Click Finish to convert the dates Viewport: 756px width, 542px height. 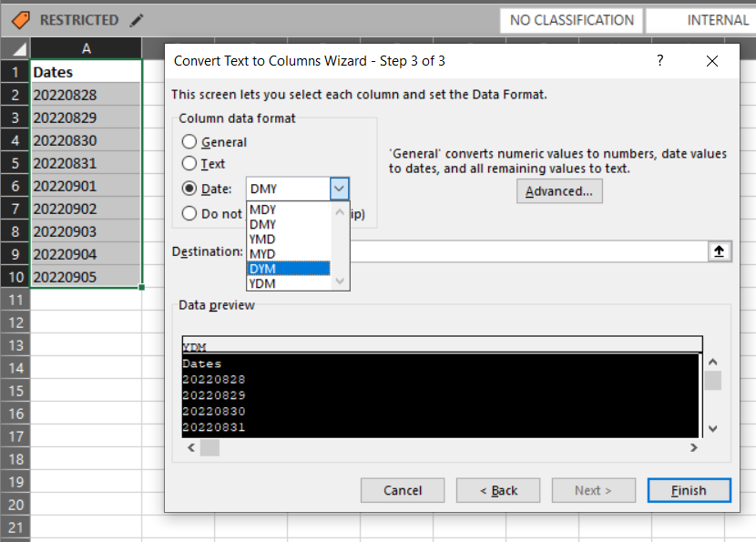click(x=689, y=490)
